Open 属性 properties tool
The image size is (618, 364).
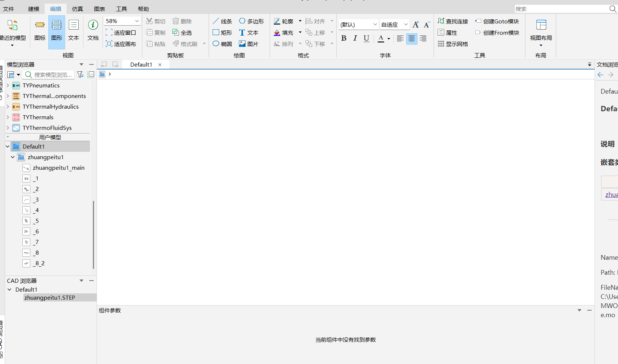coord(447,33)
